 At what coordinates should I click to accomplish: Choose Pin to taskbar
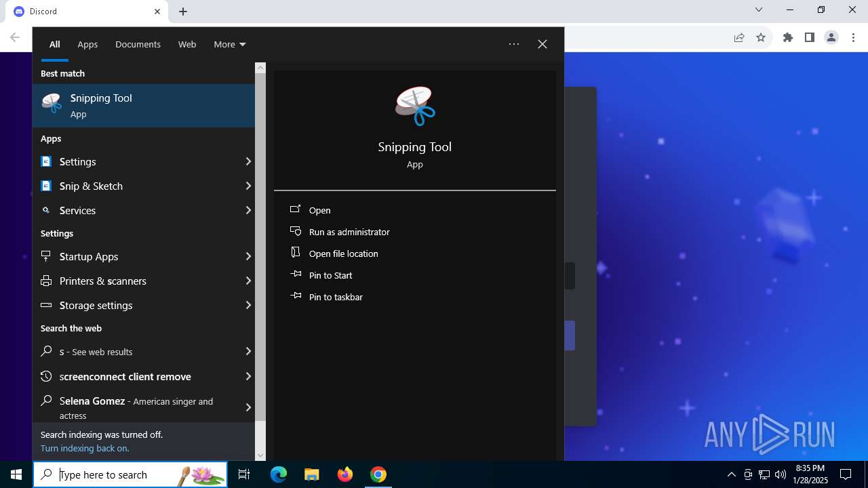coord(336,297)
